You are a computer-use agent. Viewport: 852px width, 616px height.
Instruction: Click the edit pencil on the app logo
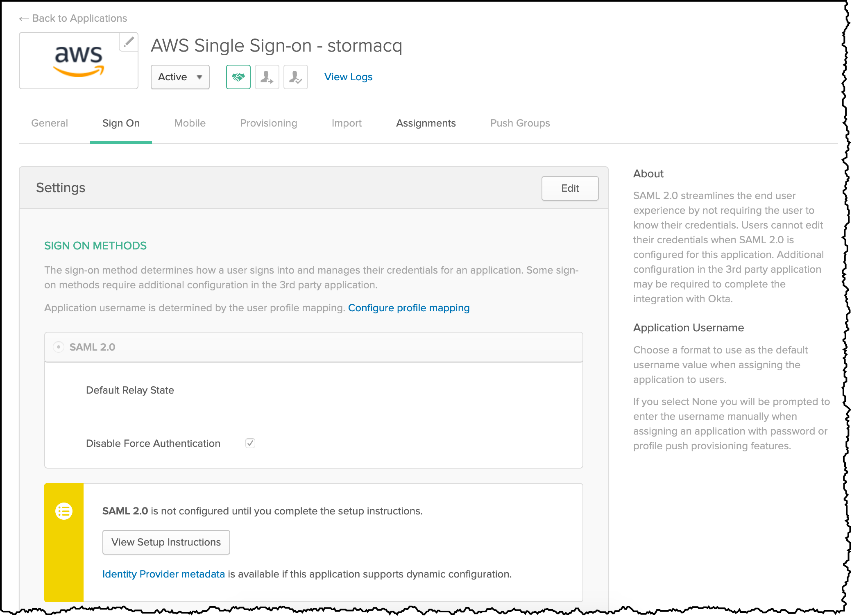pyautogui.click(x=129, y=41)
